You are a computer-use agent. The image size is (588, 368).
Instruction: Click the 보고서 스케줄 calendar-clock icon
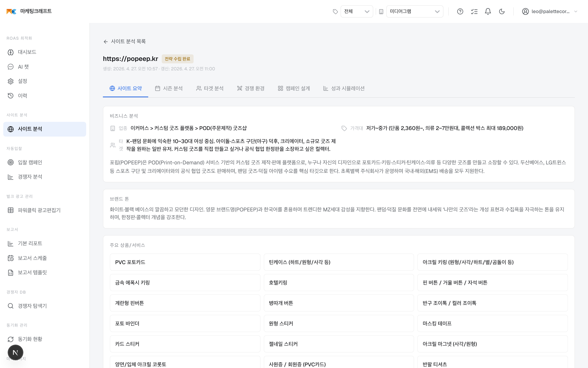[11, 258]
